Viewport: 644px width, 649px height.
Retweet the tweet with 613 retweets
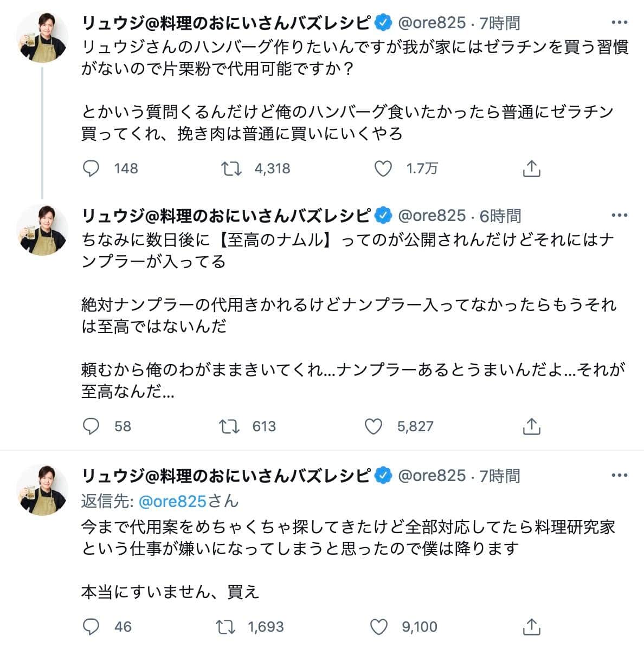point(229,426)
